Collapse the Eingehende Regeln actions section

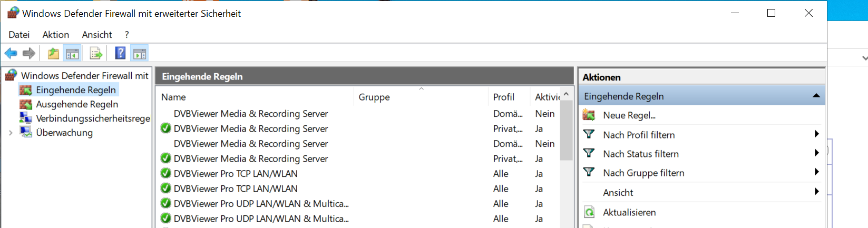click(816, 96)
